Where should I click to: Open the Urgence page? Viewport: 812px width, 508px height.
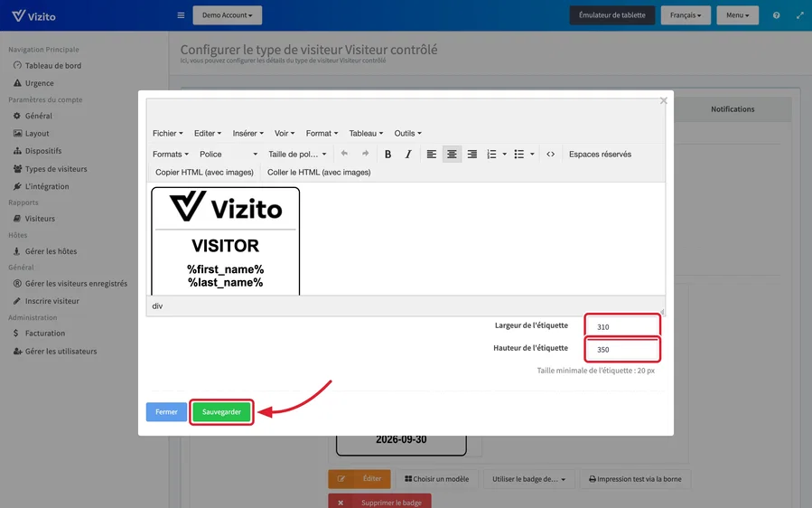pos(33,83)
